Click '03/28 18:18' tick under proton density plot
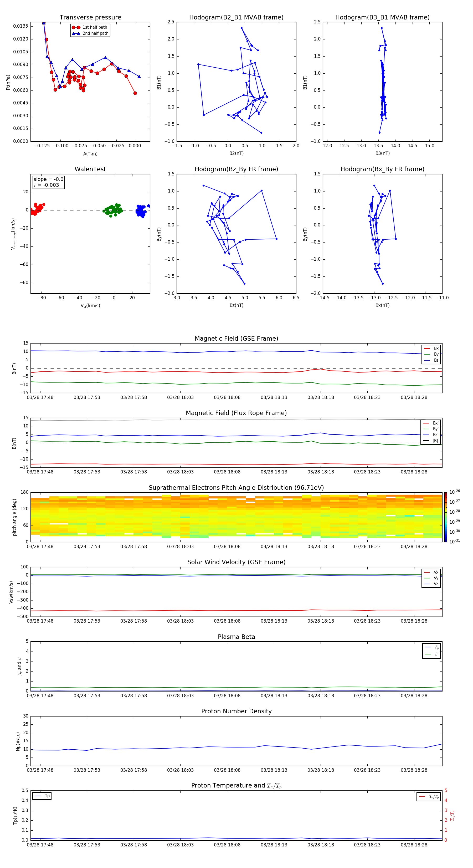This screenshot has height=868, width=473. tap(321, 770)
